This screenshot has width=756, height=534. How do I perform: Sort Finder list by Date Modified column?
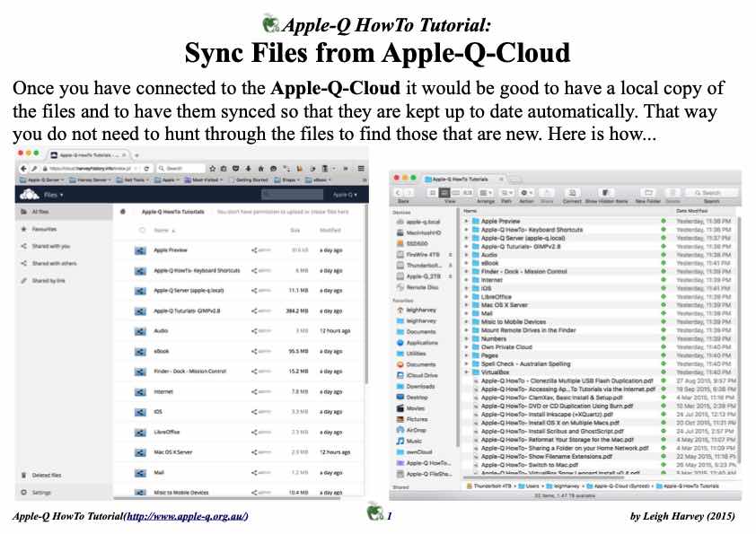(692, 211)
